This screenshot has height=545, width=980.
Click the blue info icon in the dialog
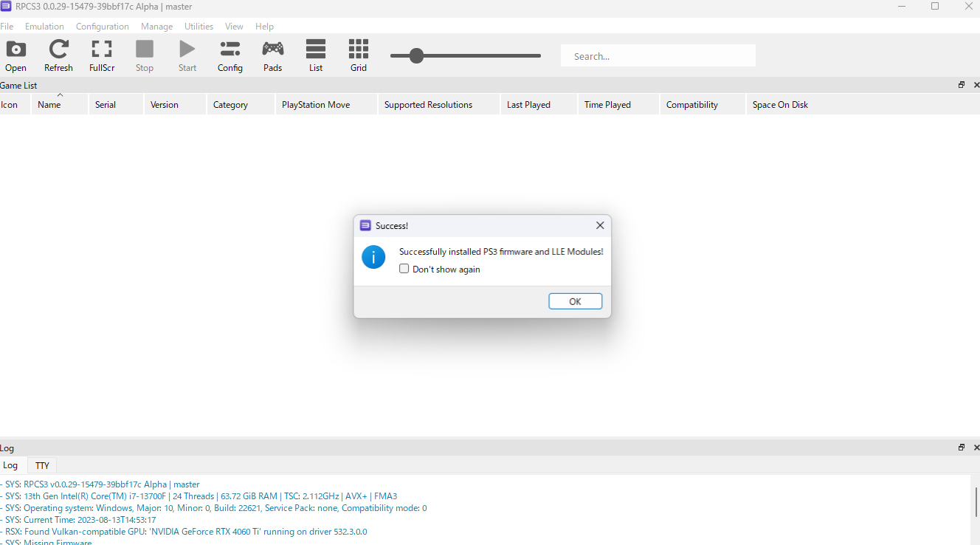point(373,257)
